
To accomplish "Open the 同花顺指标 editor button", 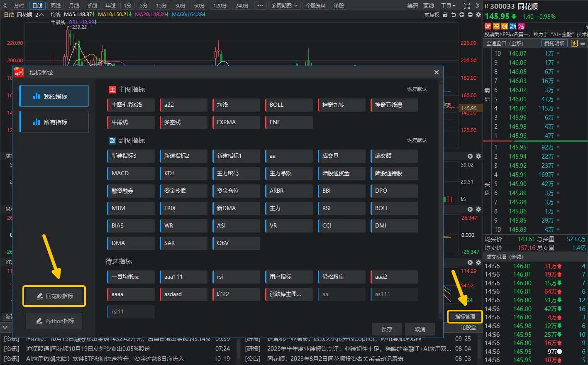I will 54,296.
